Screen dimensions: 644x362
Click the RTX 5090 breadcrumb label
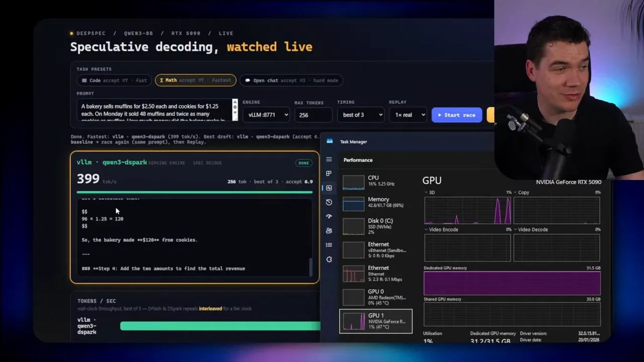coord(186,33)
